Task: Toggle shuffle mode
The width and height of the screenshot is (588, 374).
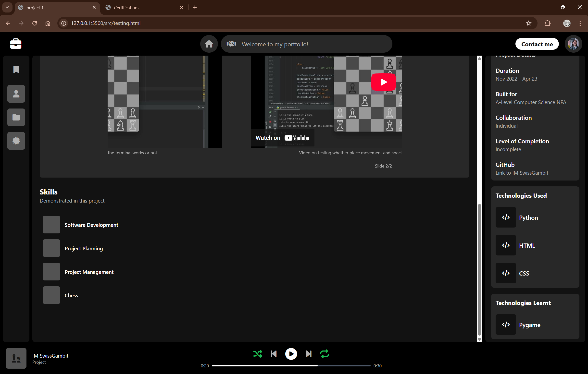Action: point(257,354)
